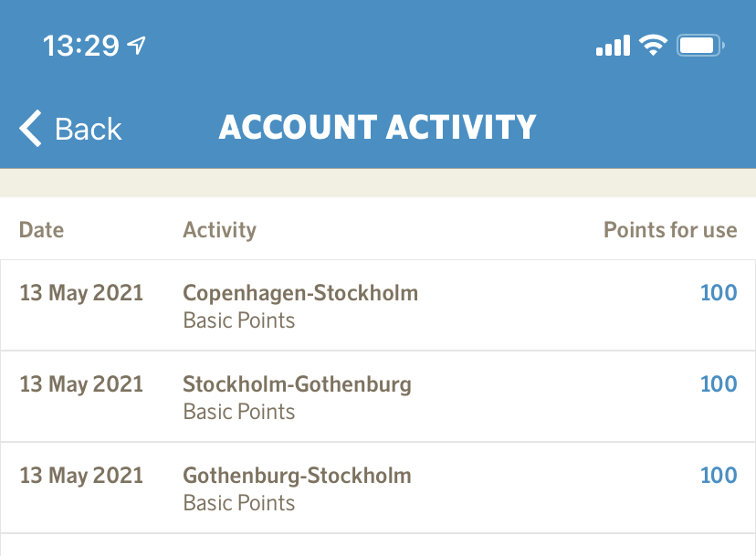Tap the date of the Copenhagen-Stockholm row
756x556 pixels.
tap(81, 293)
